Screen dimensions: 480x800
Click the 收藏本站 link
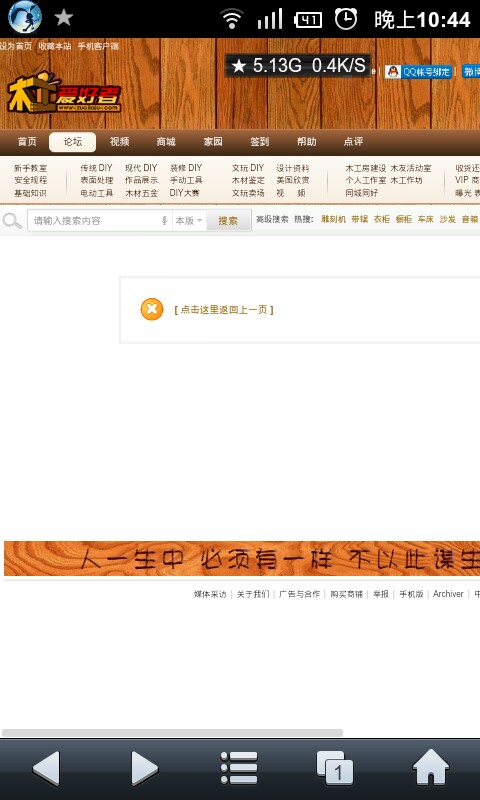55,46
